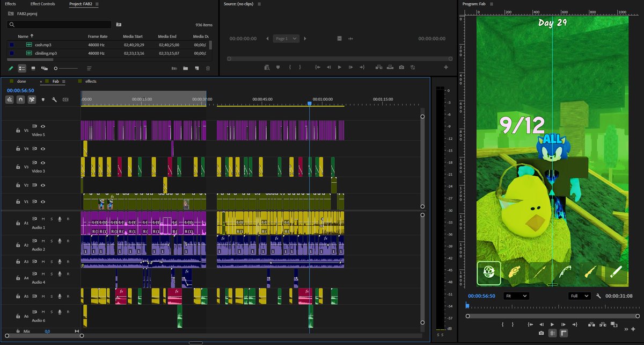Export frame from Source monitor camera
The height and width of the screenshot is (345, 644).
[401, 67]
